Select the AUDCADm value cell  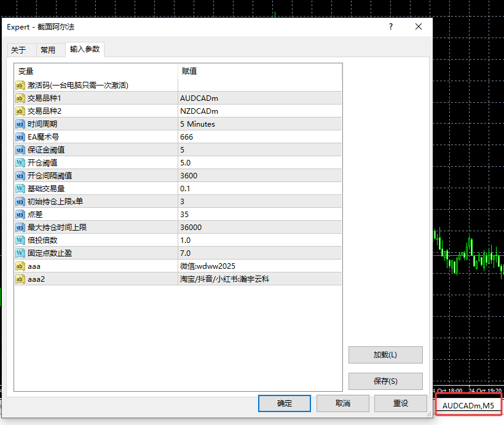[x=260, y=98]
